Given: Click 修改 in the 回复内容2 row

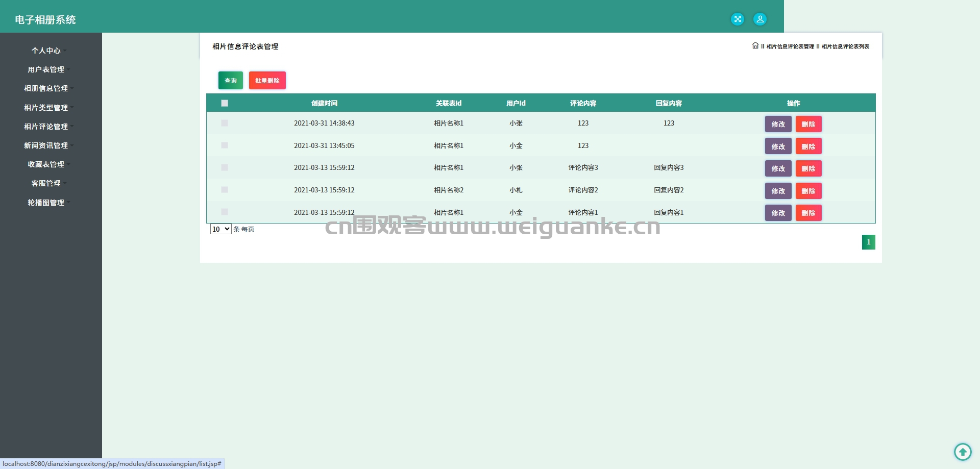Looking at the screenshot, I should [x=778, y=191].
